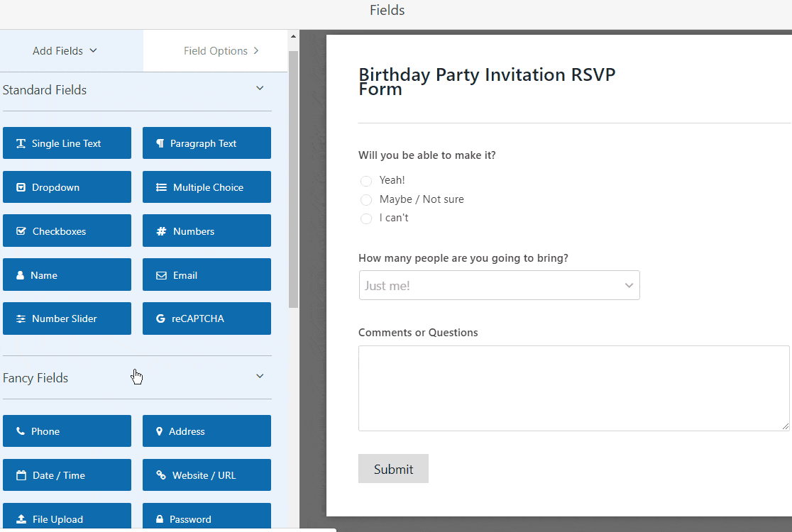Add a Phone field
The width and height of the screenshot is (792, 532).
tap(67, 431)
